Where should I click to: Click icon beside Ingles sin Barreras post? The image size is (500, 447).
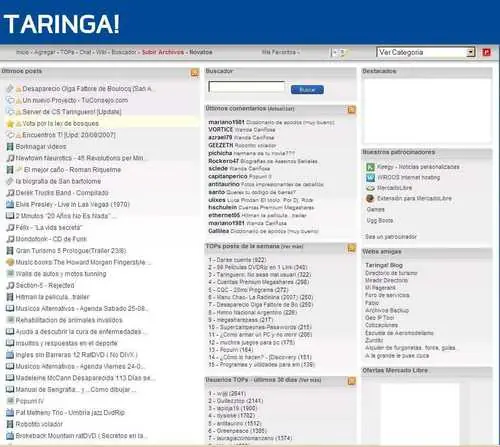[10, 355]
